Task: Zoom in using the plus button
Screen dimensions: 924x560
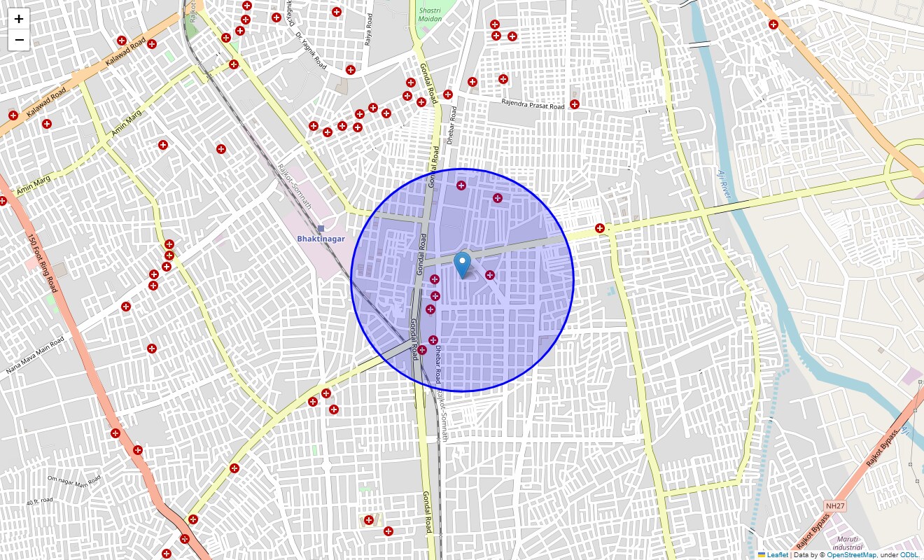Action: [18, 19]
